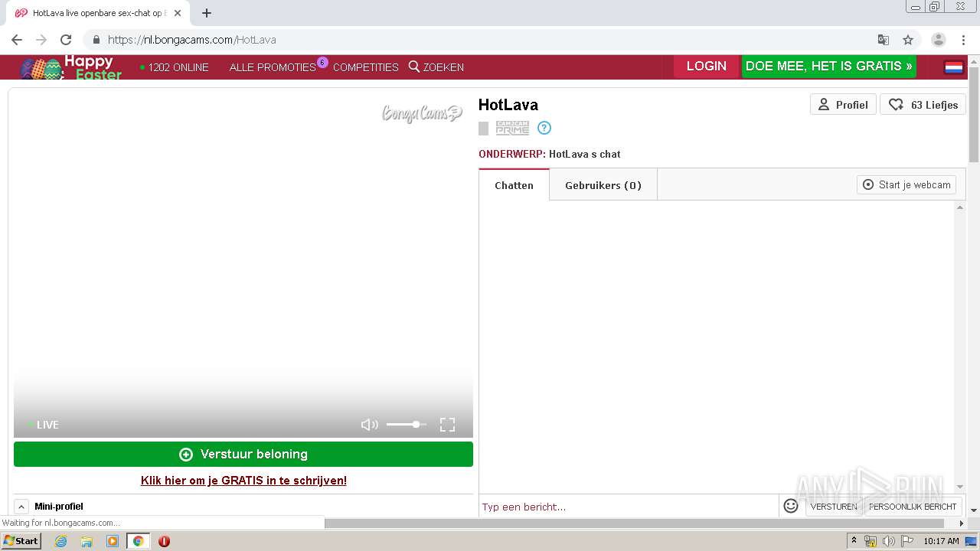Viewport: 980px width, 551px height.
Task: Go forward with the browser forward arrow
Action: coord(41,40)
